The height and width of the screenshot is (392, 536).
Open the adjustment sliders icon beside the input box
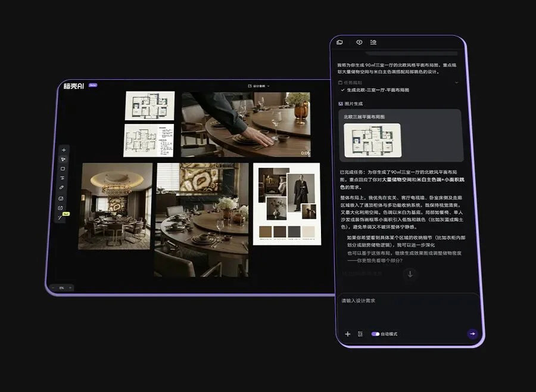tap(360, 334)
